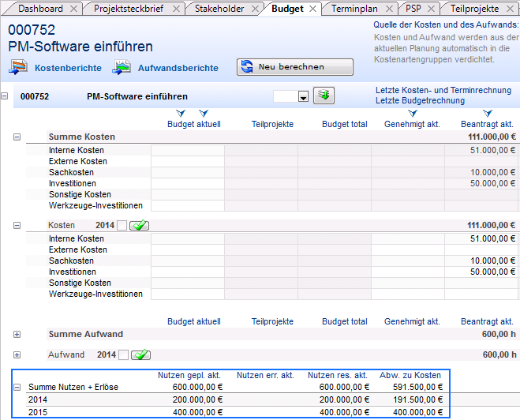Open the Aufwandsberichte link
This screenshot has width=520, height=420.
178,68
